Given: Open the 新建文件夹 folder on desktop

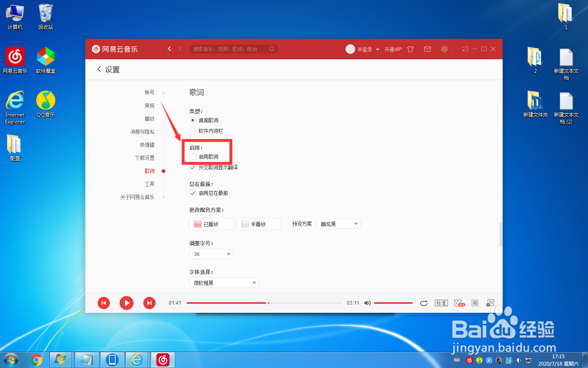Looking at the screenshot, I should (x=536, y=104).
